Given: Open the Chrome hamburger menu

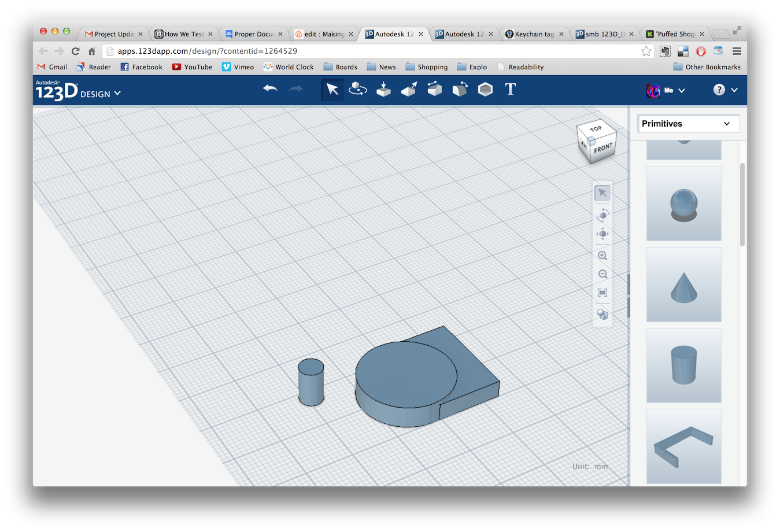Looking at the screenshot, I should [737, 51].
